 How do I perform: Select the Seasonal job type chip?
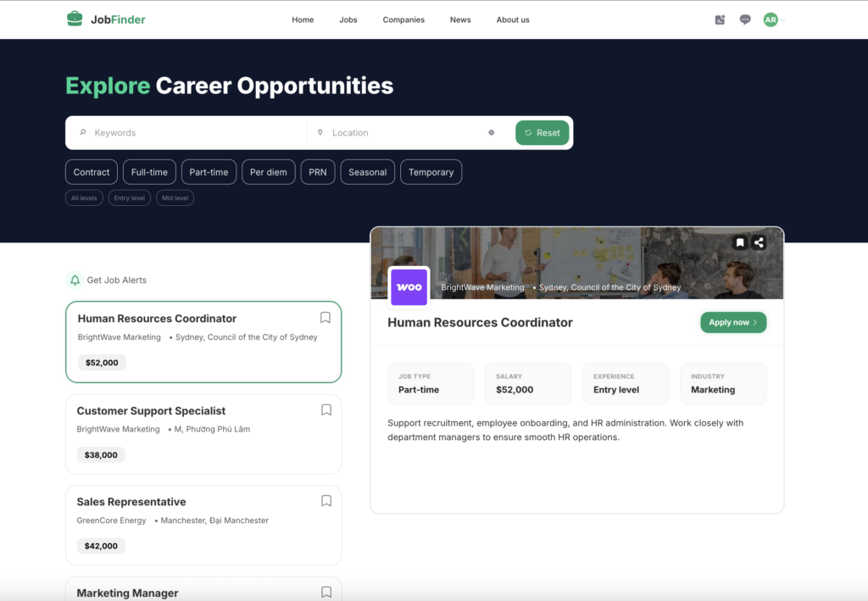click(367, 172)
